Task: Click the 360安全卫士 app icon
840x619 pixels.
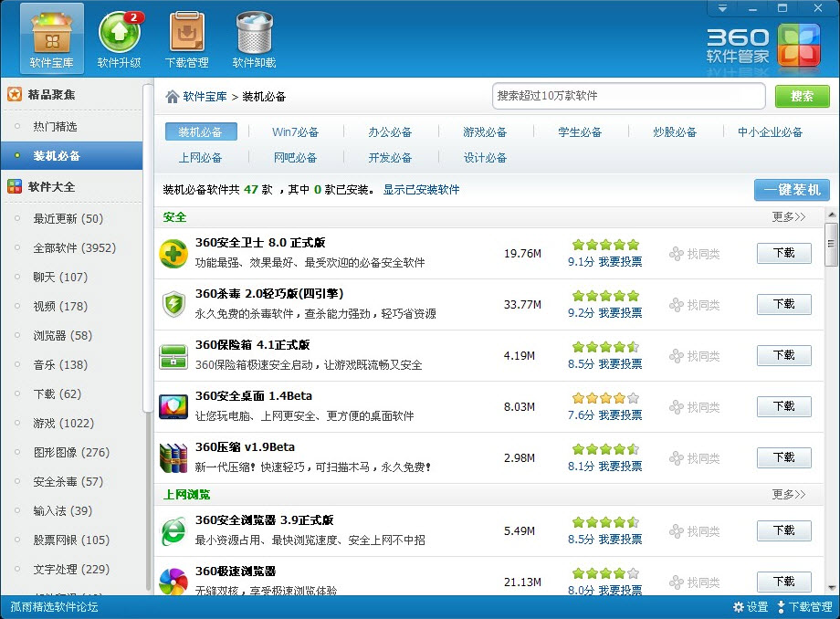Action: pos(173,254)
